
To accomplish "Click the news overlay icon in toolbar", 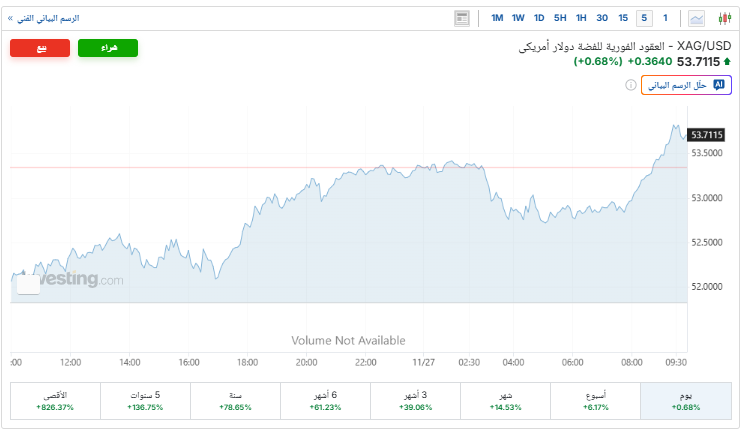I will coord(461,18).
